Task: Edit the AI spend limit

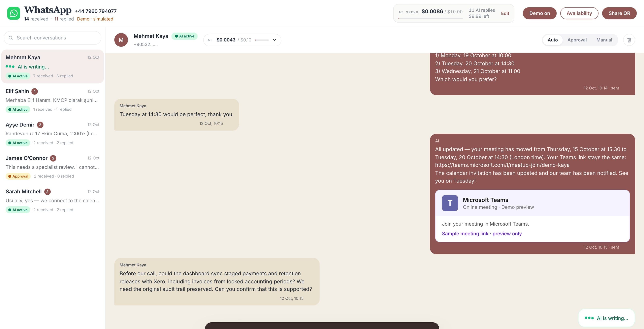Action: (505, 13)
